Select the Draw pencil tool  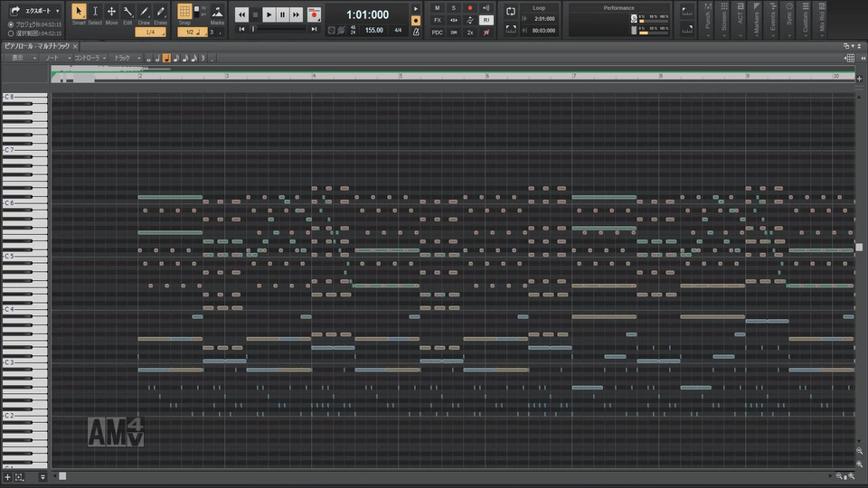pos(144,13)
